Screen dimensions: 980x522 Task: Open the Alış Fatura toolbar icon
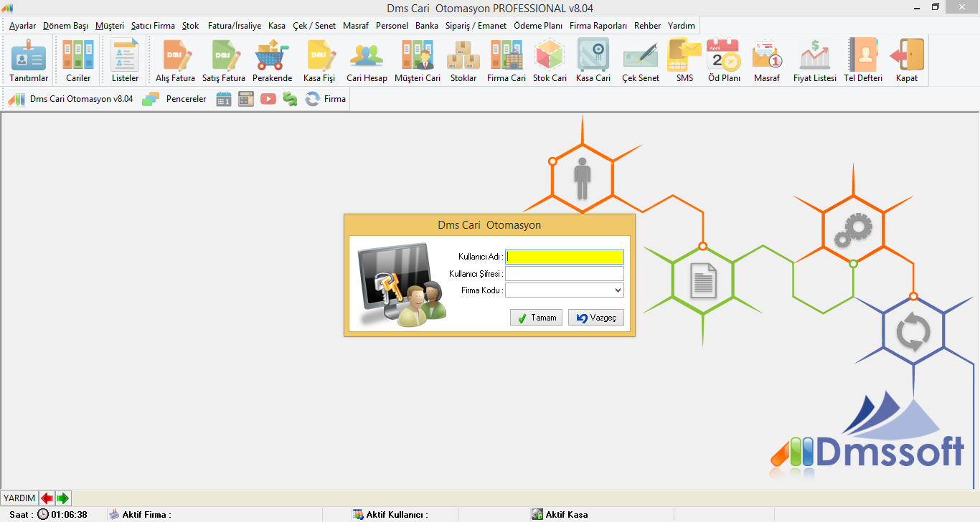tap(175, 55)
